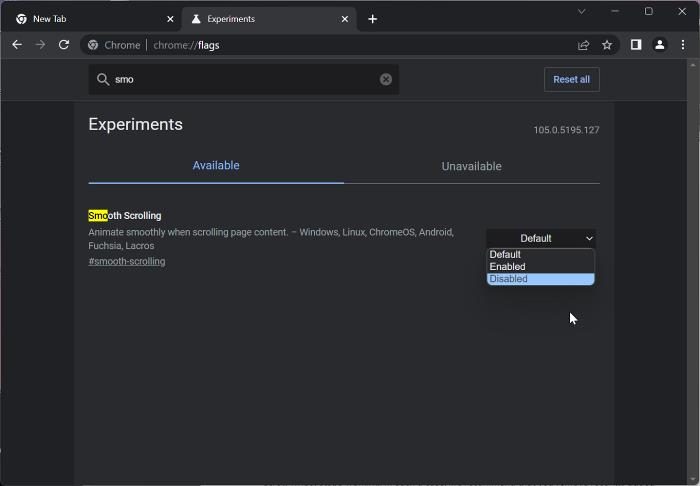Choose Enabled option for Smooth Scrolling
This screenshot has height=486, width=700.
tap(540, 267)
